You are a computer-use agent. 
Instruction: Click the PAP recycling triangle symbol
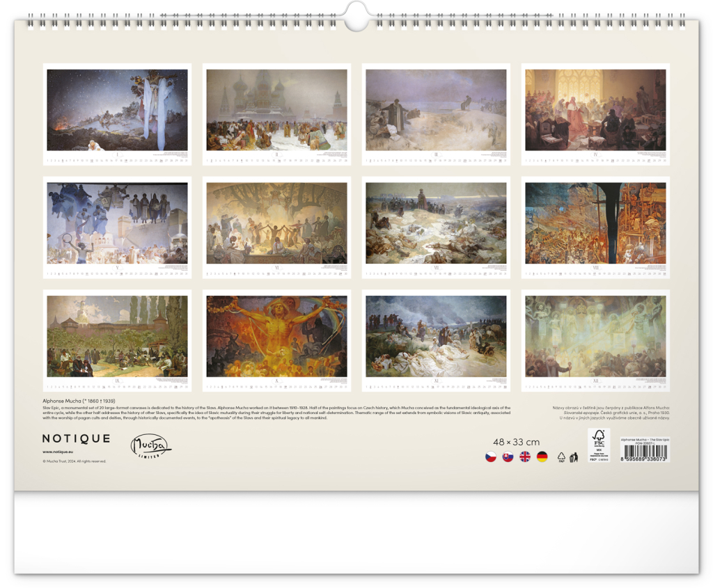561,457
